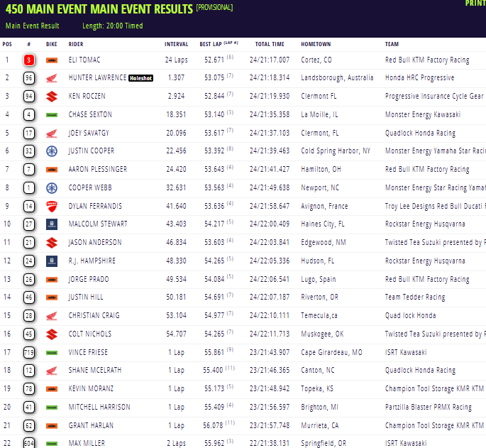Click the Ducati logo in Dylan Ferrandis's row

52,207
